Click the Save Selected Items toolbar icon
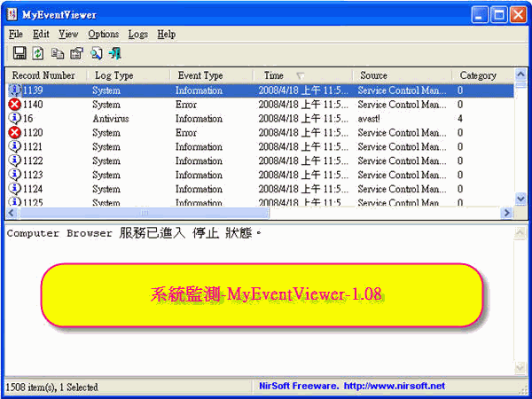 click(x=19, y=53)
